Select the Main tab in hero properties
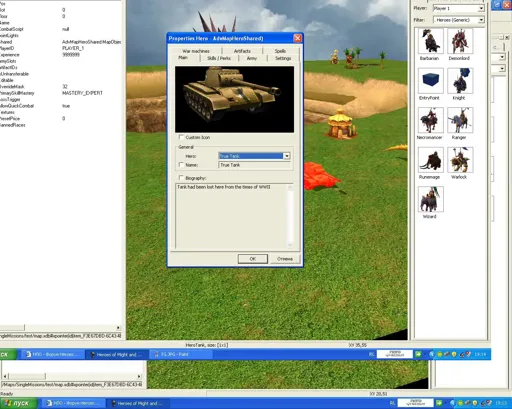The height and width of the screenshot is (409, 512). [183, 58]
